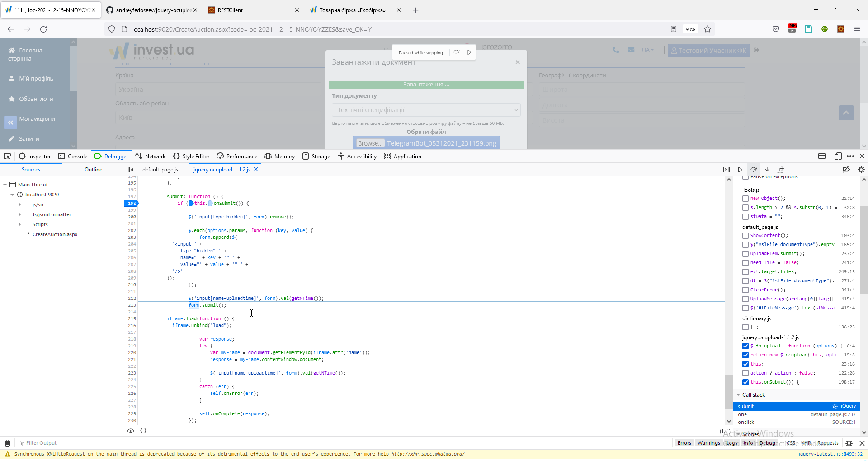Disable the '$.fn.upload = function' breakpoint
This screenshot has width=868, height=470.
[745, 346]
